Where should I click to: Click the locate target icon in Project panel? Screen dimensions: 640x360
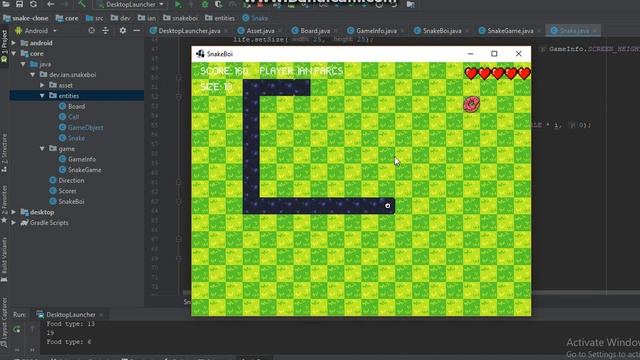(91, 31)
